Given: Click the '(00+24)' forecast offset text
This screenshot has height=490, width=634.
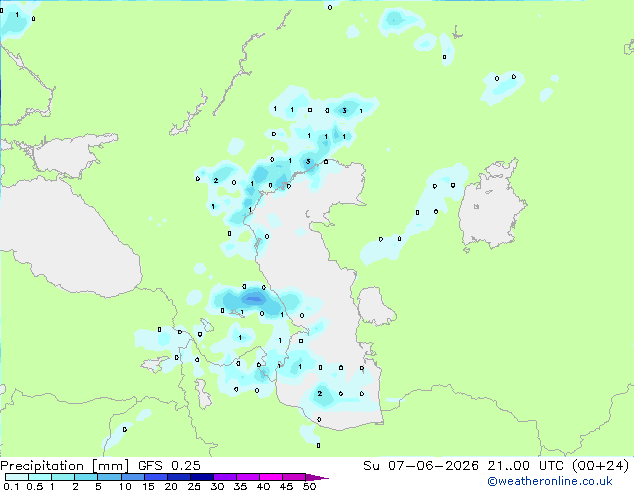Looking at the screenshot, I should pyautogui.click(x=600, y=465).
